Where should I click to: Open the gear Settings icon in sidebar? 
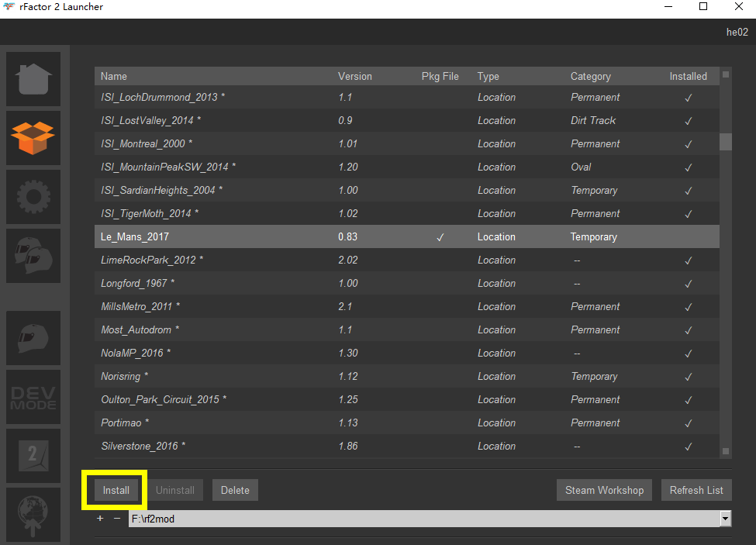[x=33, y=197]
